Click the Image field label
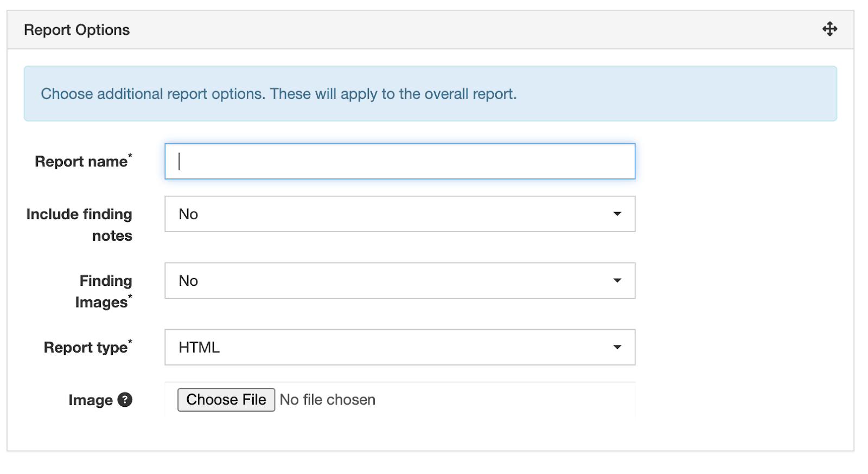 pos(90,400)
